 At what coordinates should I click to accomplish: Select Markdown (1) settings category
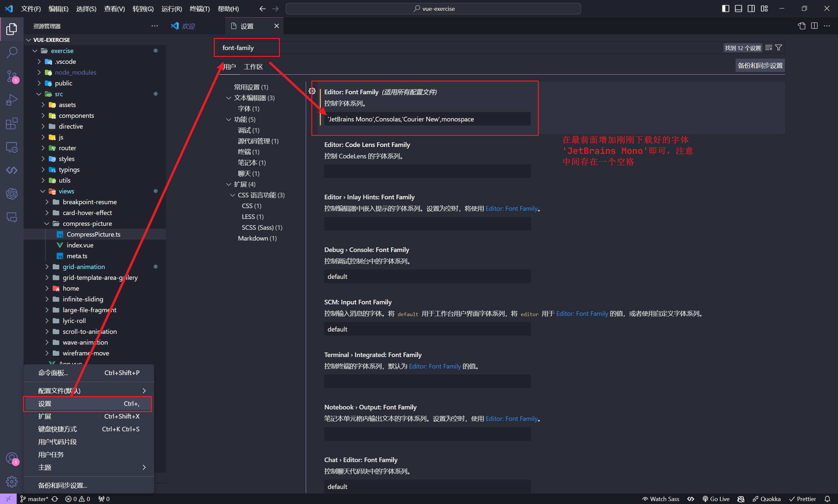(x=257, y=238)
